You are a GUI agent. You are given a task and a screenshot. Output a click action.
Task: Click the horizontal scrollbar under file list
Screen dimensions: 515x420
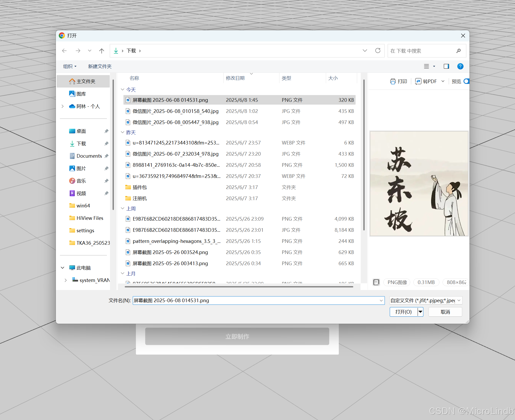239,287
